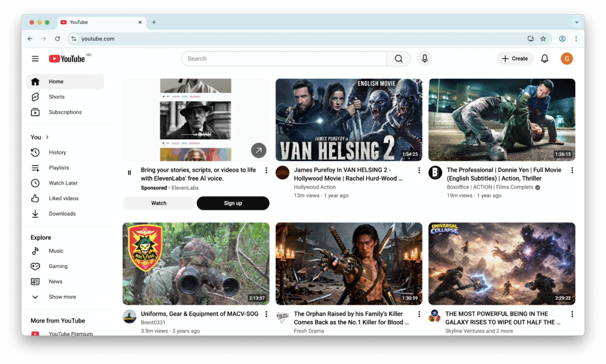
Task: Open the ElevenLabs ad external link arrow
Action: pyautogui.click(x=259, y=150)
